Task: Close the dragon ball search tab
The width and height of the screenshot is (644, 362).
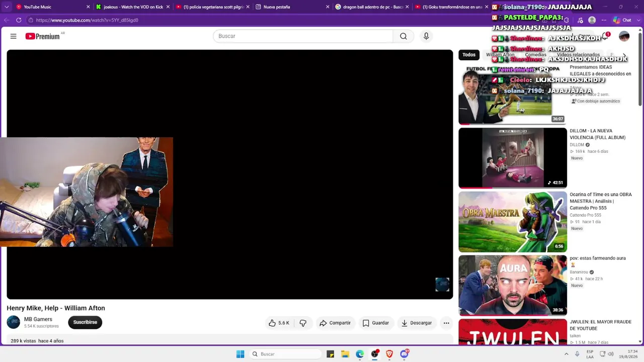Action: coord(407,7)
